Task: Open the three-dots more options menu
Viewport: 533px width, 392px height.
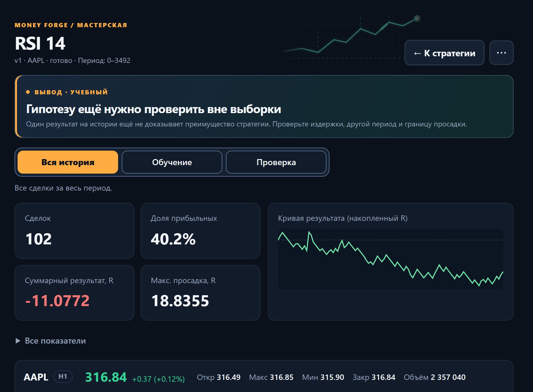Action: click(x=501, y=53)
